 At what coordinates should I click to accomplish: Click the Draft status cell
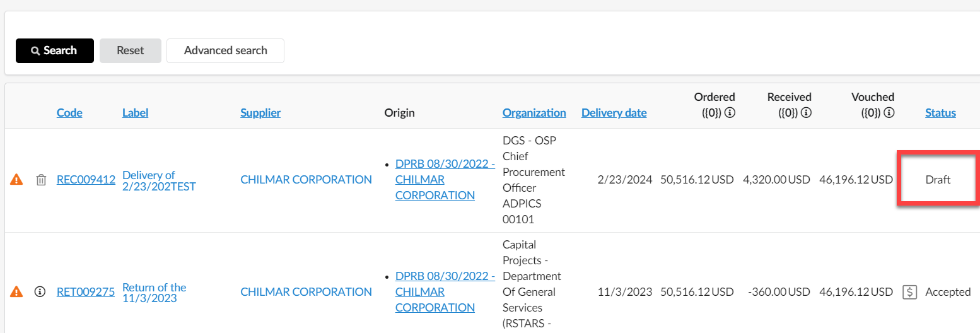coord(938,180)
